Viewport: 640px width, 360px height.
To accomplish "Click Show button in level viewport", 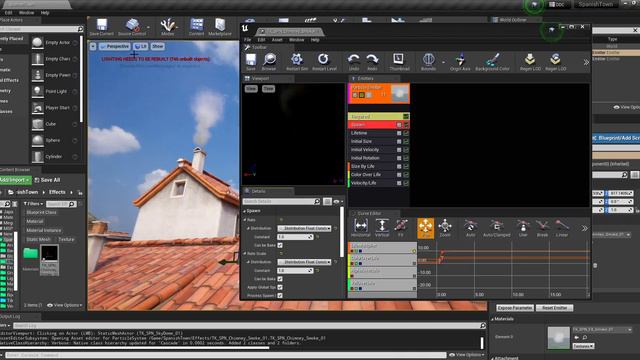I will (158, 47).
